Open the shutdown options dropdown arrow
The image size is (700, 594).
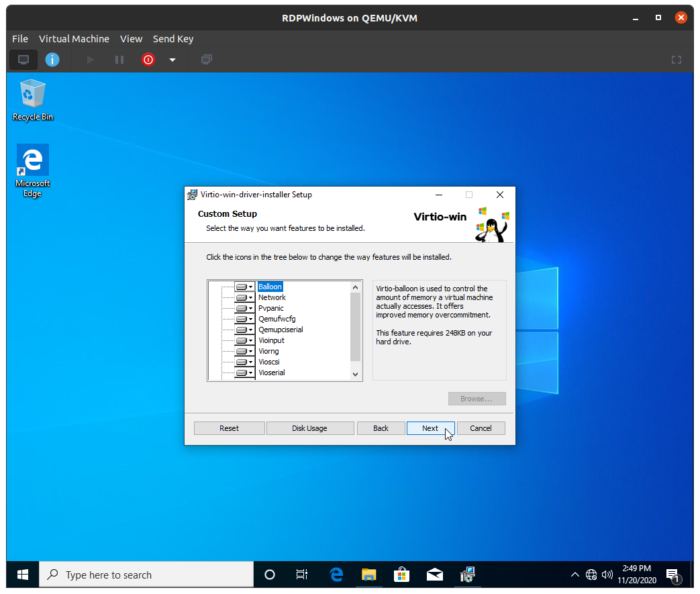point(172,60)
